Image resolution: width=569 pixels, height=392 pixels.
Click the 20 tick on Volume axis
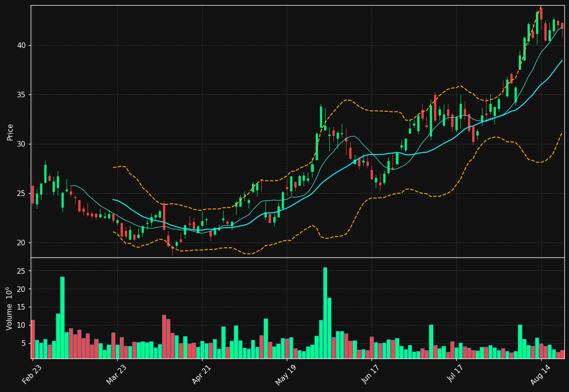click(x=22, y=289)
